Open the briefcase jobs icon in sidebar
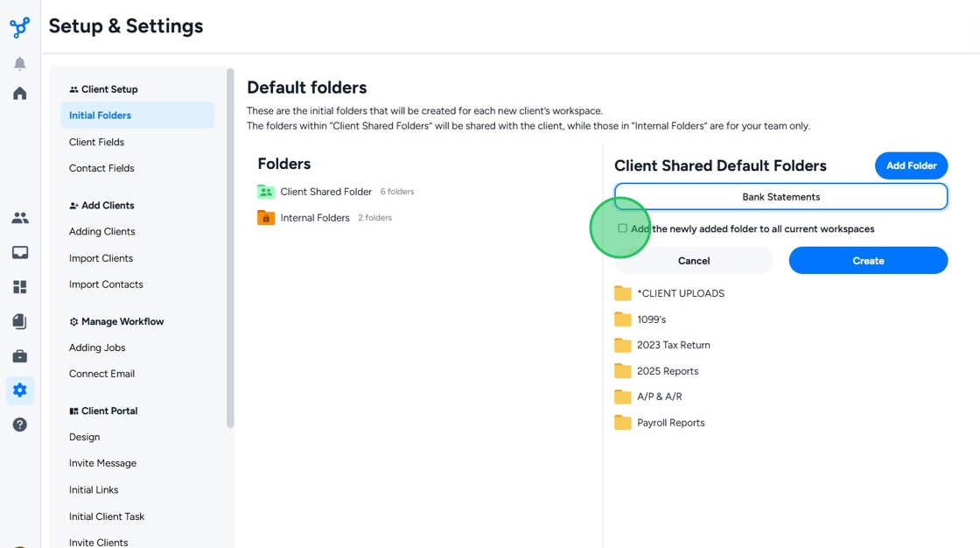Screen dimensions: 980x548 19,356
